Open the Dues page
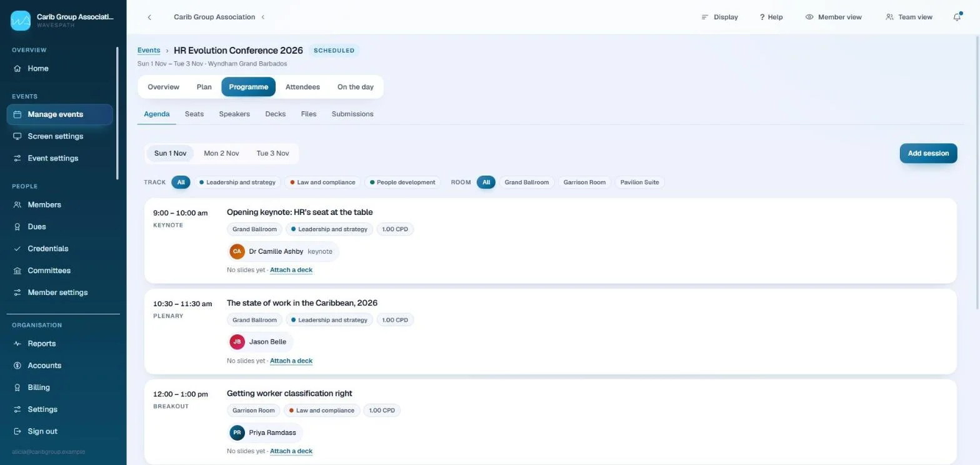The width and height of the screenshot is (980, 465). [59, 227]
